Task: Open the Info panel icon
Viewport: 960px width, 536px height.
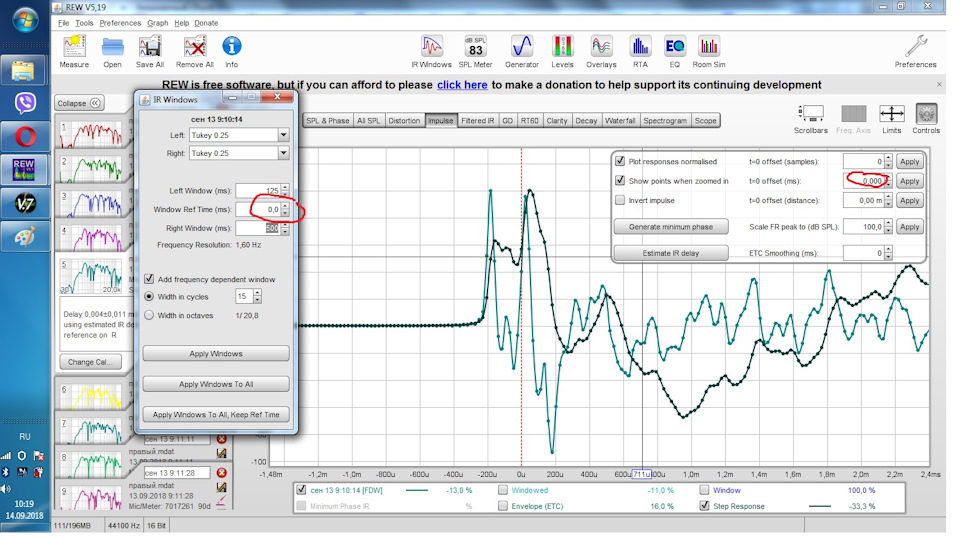Action: point(231,47)
